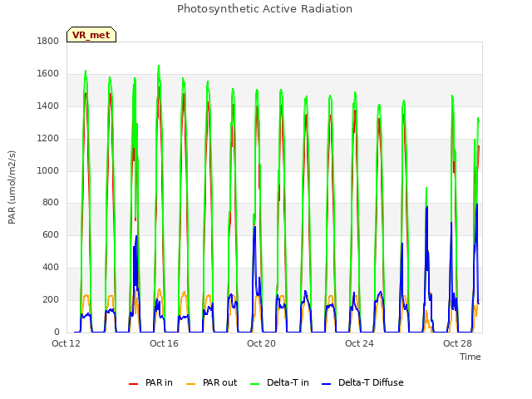
Task: Click the orange PAR out legend swatch
Action: coord(191,384)
